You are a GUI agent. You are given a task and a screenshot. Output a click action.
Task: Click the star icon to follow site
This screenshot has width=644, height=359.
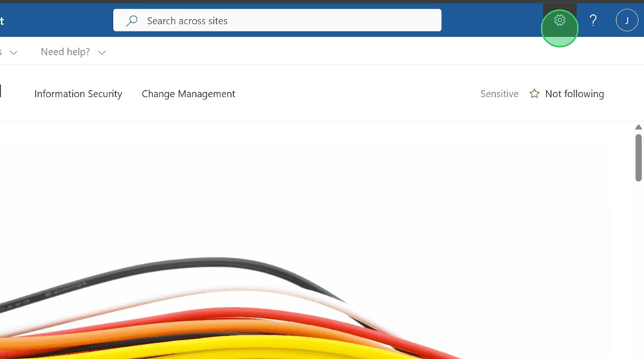click(534, 94)
